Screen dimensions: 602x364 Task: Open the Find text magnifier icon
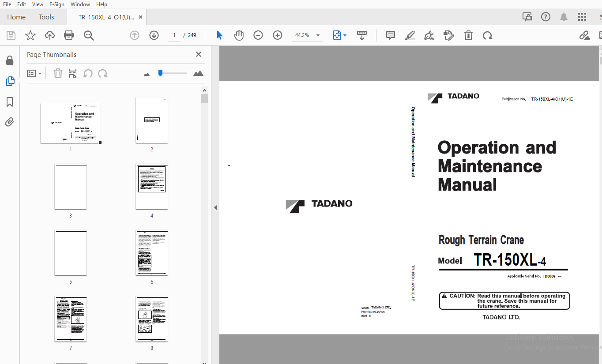[x=89, y=35]
